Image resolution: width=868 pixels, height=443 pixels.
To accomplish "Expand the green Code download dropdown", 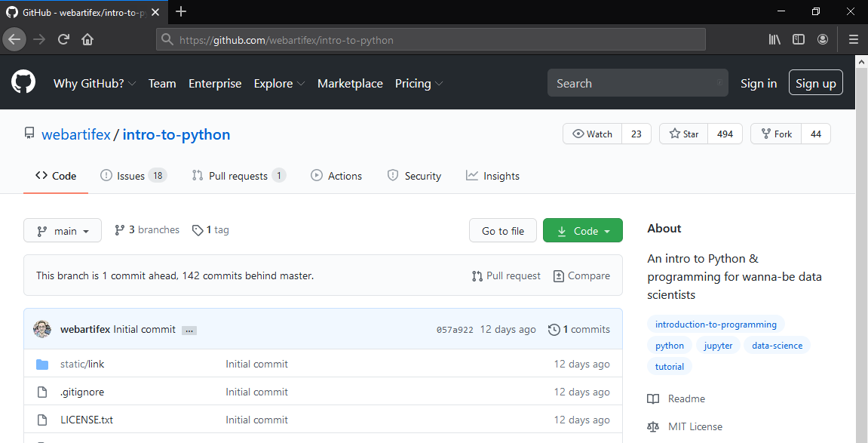I will [x=583, y=231].
